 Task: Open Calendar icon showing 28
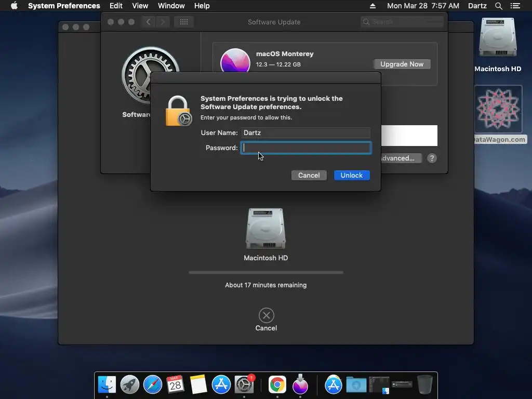(x=176, y=384)
